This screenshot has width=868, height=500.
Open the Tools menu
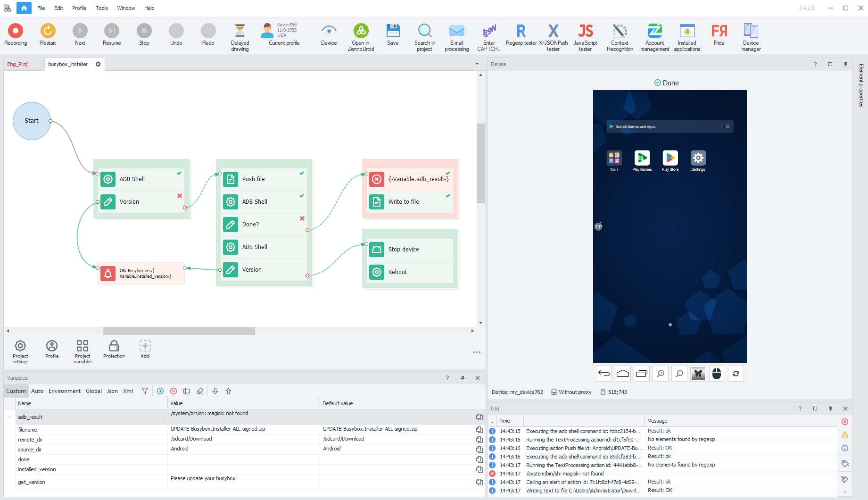pyautogui.click(x=102, y=8)
